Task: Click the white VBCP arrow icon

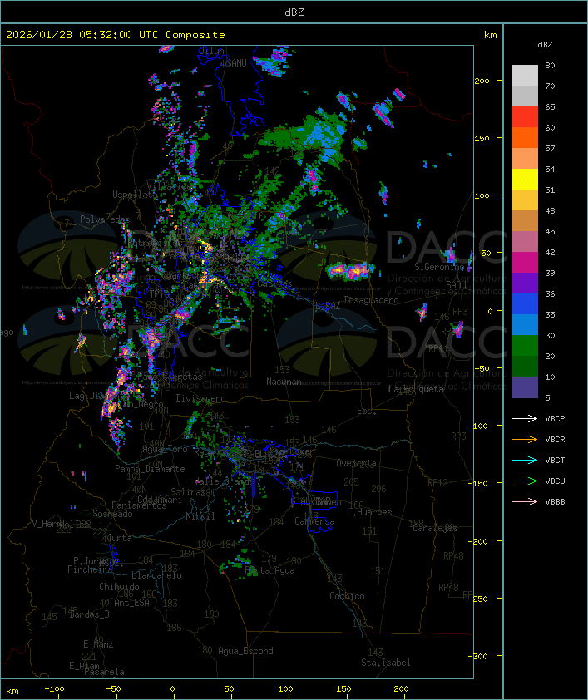Action: click(x=526, y=418)
